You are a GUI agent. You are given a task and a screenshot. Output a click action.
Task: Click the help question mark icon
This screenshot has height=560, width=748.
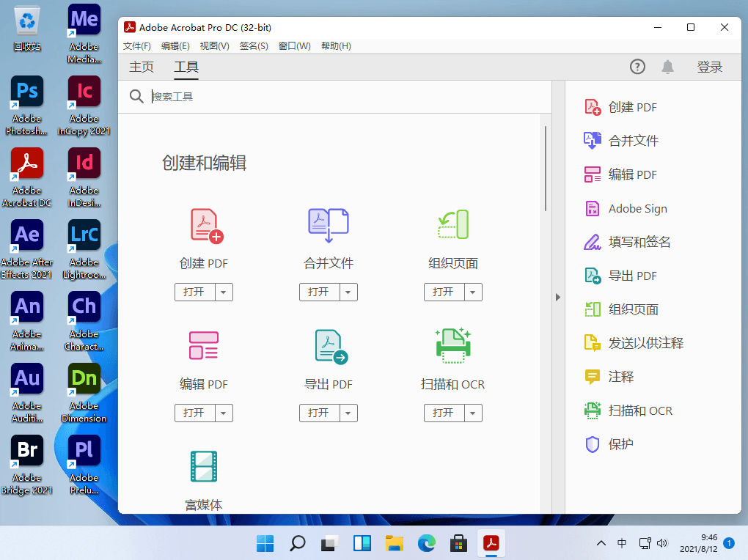[x=637, y=67]
